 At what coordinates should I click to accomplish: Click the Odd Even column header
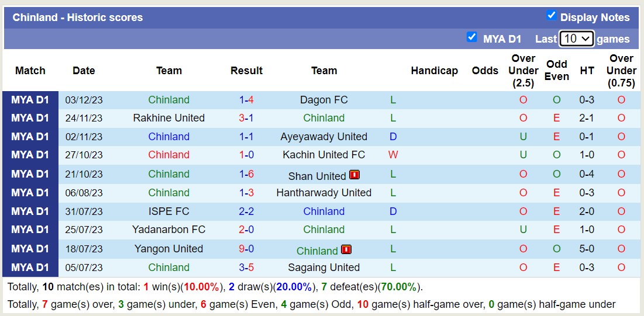557,71
